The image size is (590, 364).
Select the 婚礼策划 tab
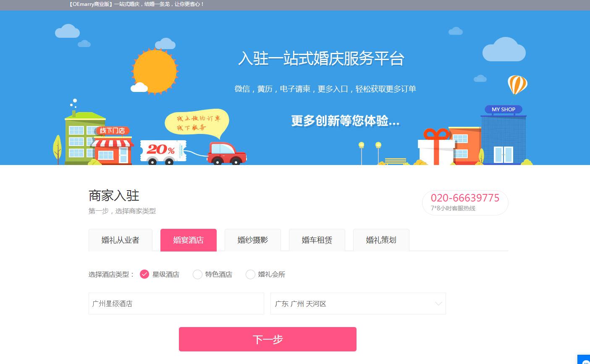[381, 240]
